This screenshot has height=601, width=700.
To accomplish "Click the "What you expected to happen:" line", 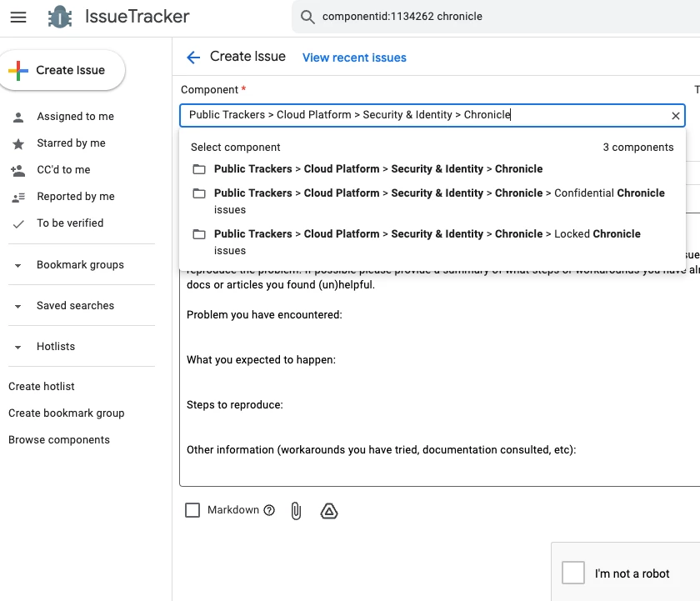I will [x=261, y=360].
